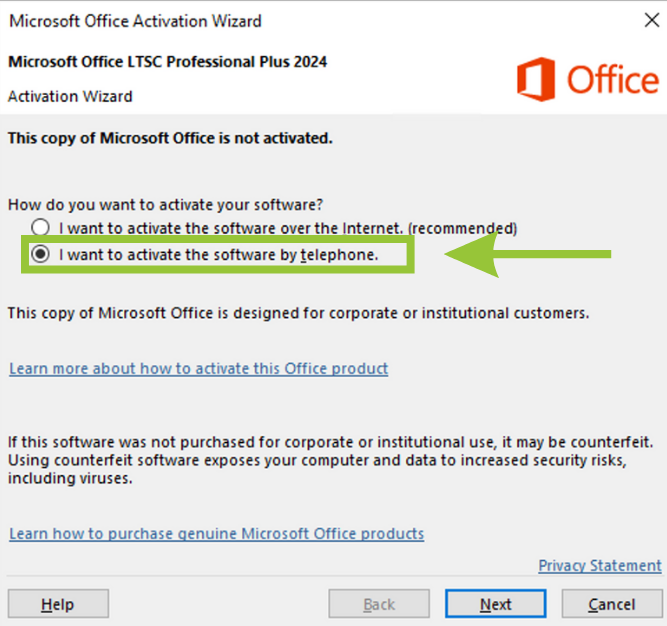Click the 'LTSC Professional Plus 2024' product heading
667x626 pixels.
pos(168,62)
